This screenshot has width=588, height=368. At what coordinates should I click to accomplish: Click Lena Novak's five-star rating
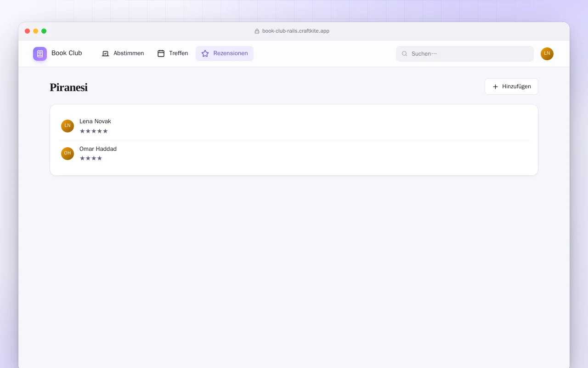tap(94, 131)
